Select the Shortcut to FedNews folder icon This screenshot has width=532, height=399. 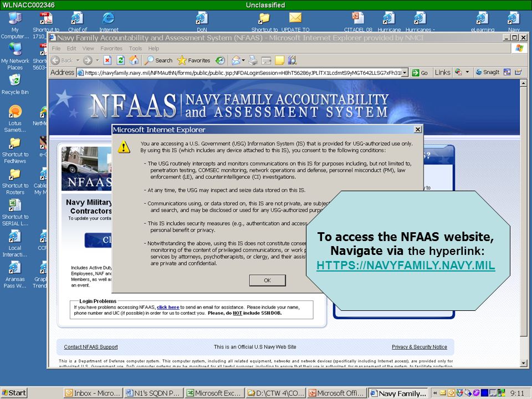click(x=15, y=150)
